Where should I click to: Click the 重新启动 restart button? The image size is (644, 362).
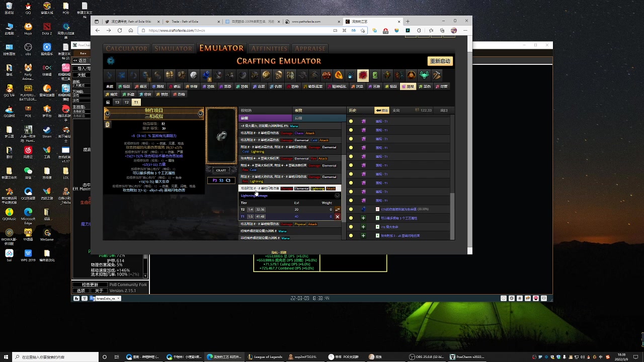(x=440, y=61)
